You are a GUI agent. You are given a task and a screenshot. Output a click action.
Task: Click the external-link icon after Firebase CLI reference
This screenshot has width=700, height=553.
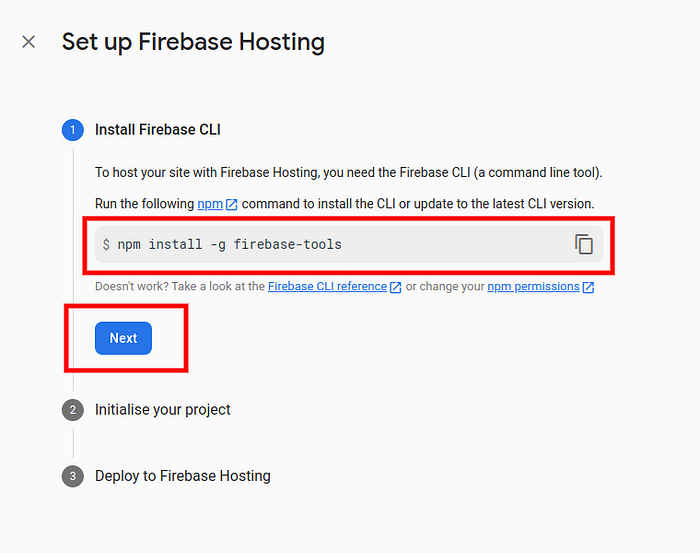point(396,287)
